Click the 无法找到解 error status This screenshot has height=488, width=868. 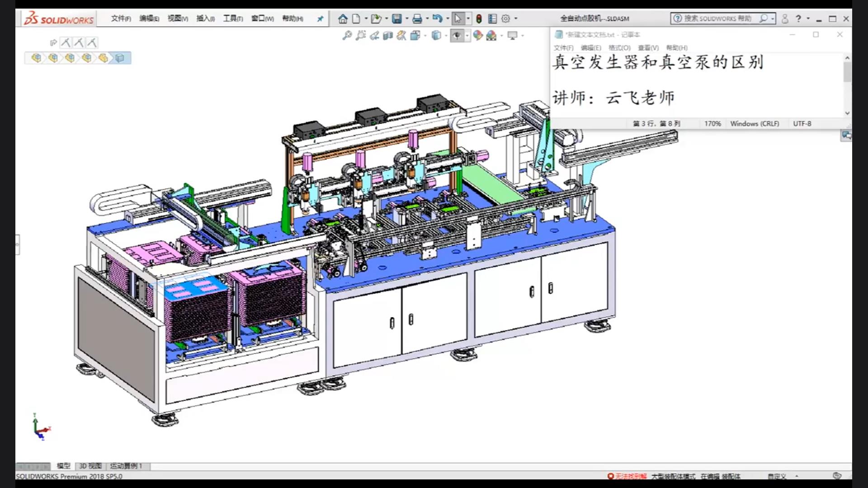(627, 476)
